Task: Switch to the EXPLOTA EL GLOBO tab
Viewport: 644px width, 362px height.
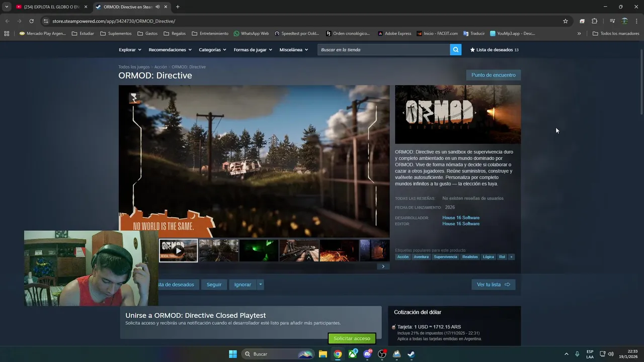Action: coord(51,7)
